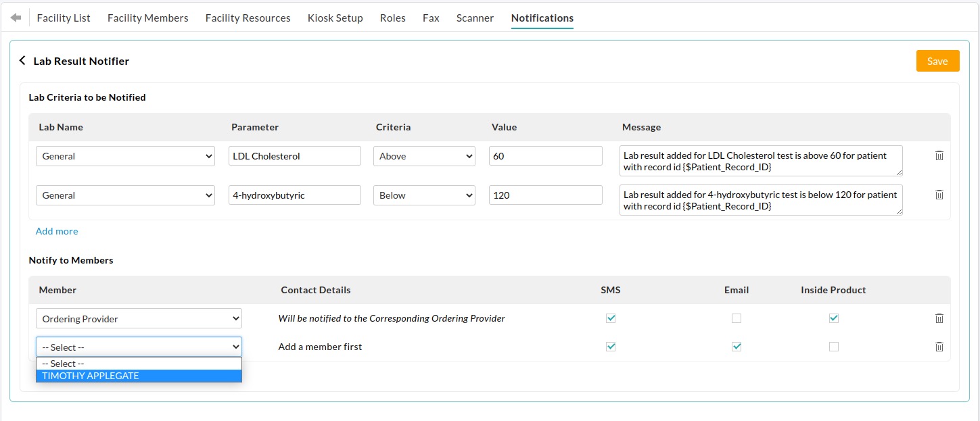Screen dimensions: 980x421
Task: Open the Criteria dropdown showing Below
Action: tap(424, 195)
